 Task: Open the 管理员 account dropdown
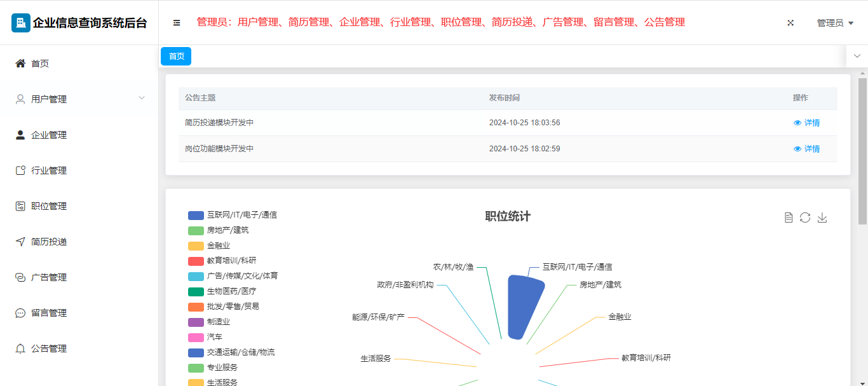835,23
